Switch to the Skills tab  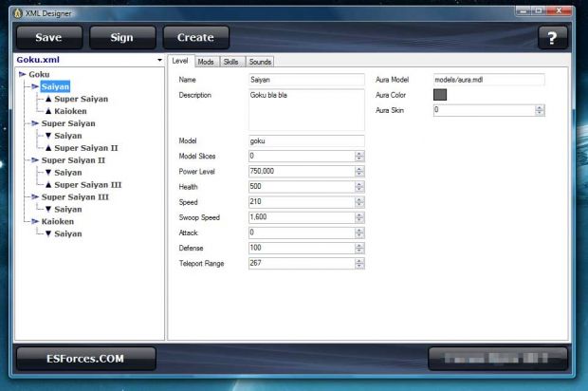[231, 62]
